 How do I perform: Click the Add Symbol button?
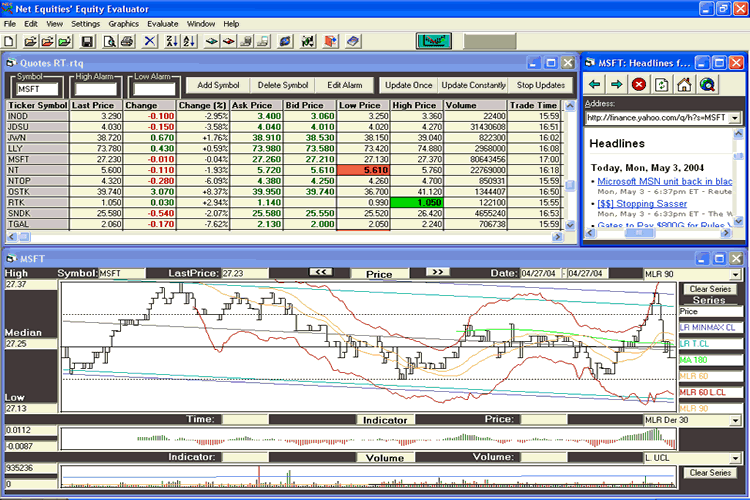pos(218,85)
